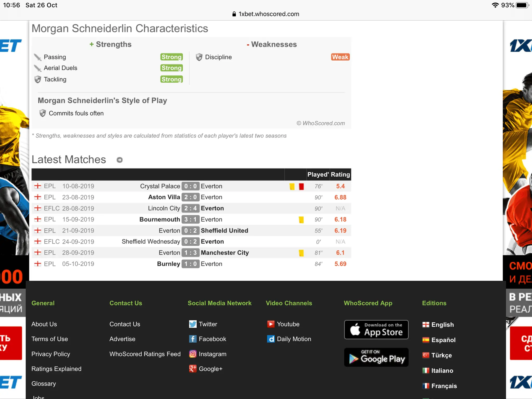Tap the Download on the App Store badge
Image resolution: width=532 pixels, height=399 pixels.
pyautogui.click(x=376, y=330)
